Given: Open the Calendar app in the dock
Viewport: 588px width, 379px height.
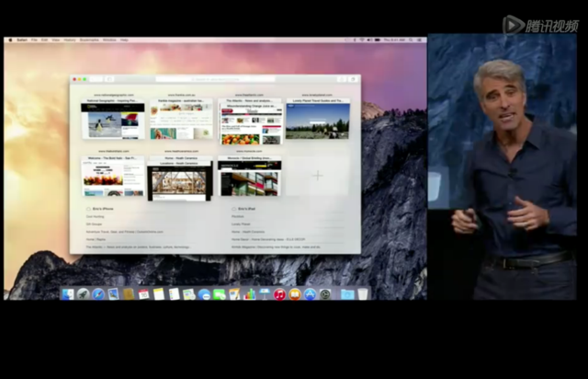Looking at the screenshot, I should click(143, 294).
